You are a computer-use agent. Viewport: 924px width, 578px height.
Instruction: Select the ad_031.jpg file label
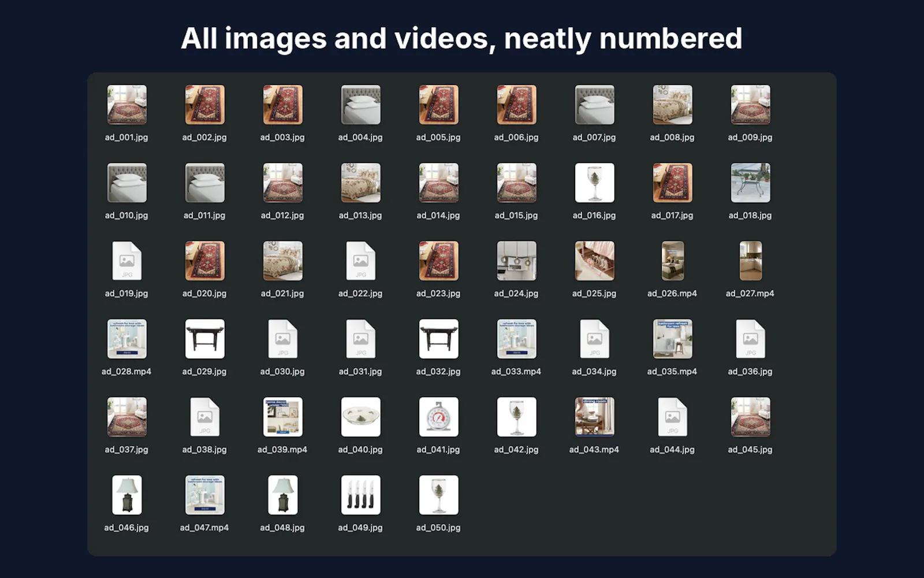click(360, 372)
